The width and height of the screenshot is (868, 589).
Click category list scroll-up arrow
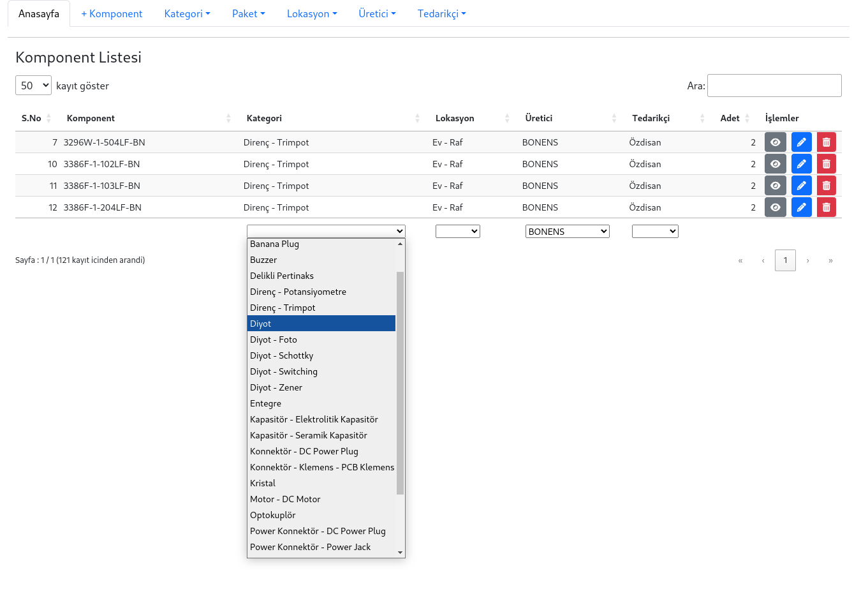click(400, 244)
